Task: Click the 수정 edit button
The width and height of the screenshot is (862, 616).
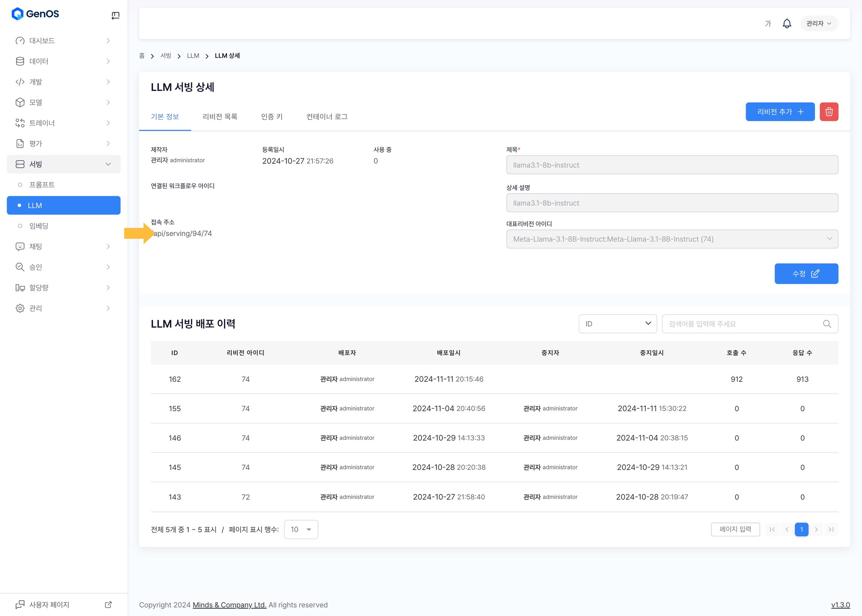Action: point(806,274)
